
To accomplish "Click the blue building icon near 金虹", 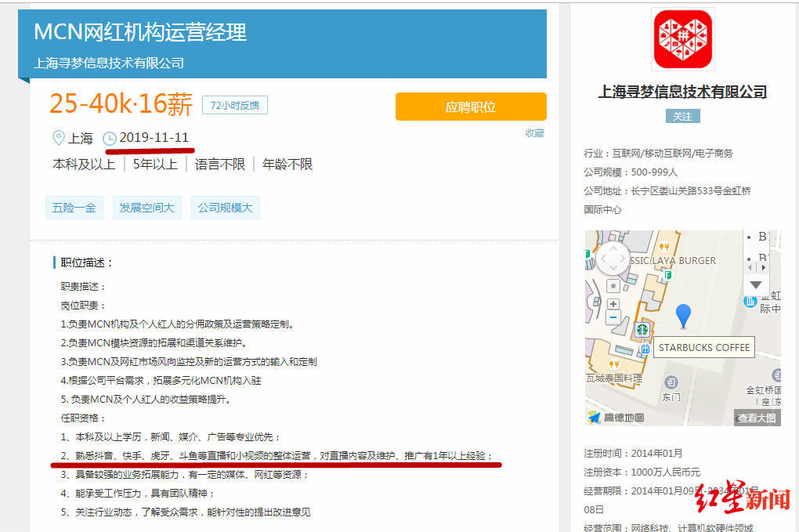I will (x=750, y=301).
